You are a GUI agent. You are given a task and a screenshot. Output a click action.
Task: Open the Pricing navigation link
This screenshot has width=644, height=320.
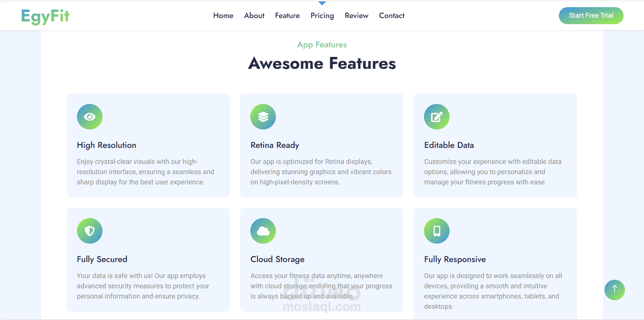pos(322,16)
